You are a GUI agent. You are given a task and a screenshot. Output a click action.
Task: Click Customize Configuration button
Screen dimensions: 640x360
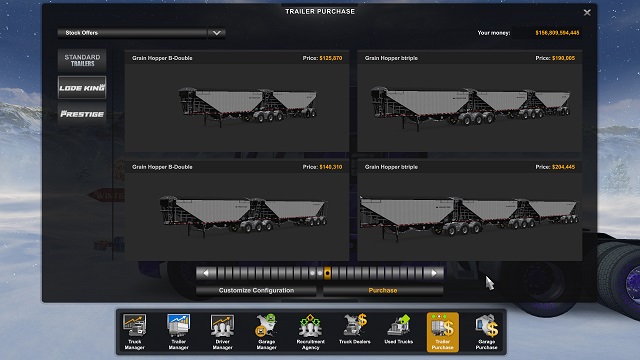pyautogui.click(x=256, y=291)
